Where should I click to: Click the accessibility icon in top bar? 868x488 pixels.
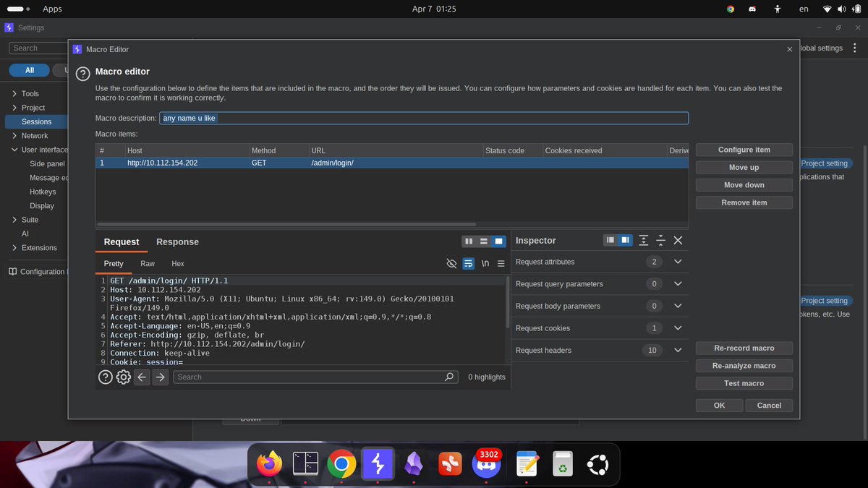[777, 9]
